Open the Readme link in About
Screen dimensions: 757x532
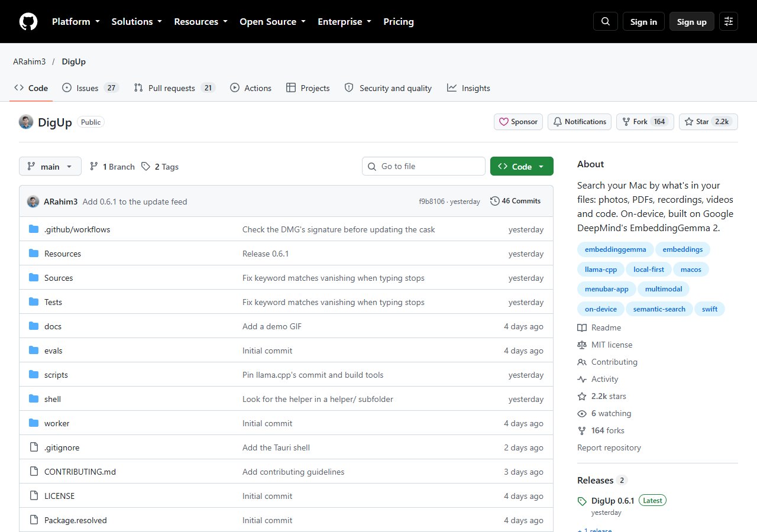599,327
